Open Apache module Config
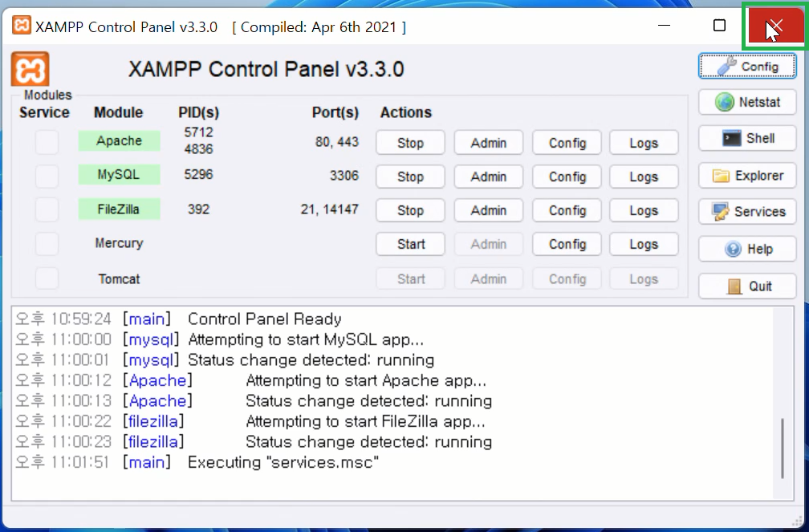Screen dimensions: 809x532 pyautogui.click(x=567, y=142)
